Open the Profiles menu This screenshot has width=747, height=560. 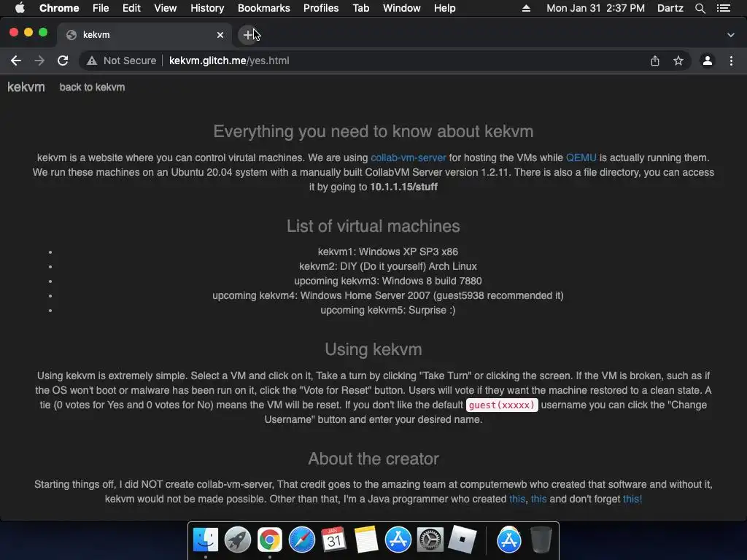pyautogui.click(x=321, y=8)
